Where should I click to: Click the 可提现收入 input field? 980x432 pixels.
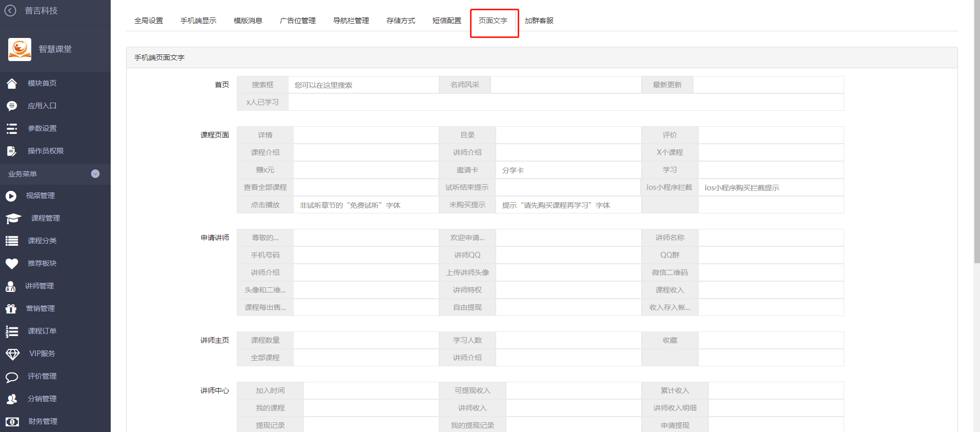click(574, 391)
